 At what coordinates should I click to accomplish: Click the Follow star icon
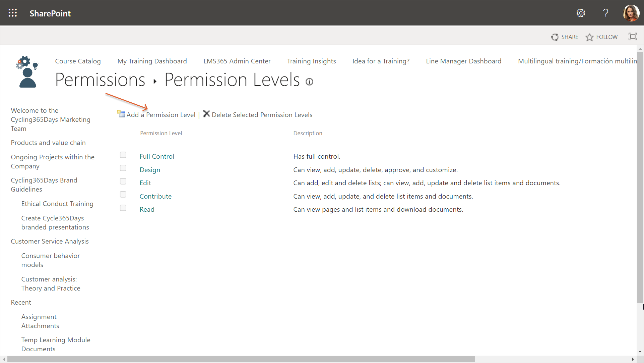click(589, 37)
